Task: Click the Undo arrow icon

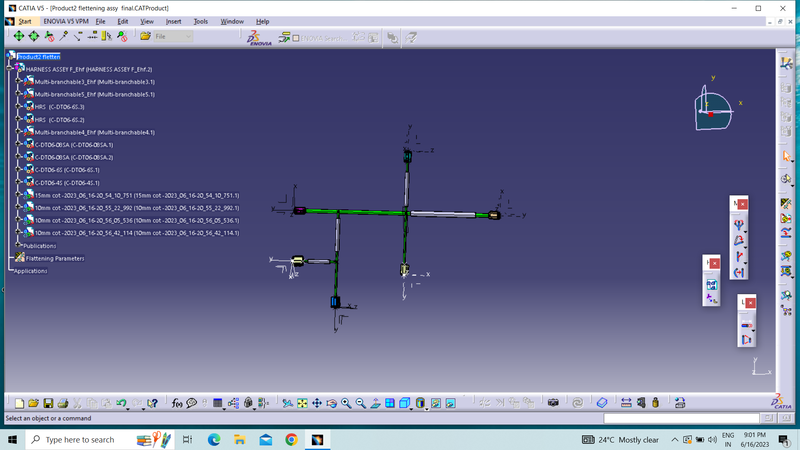Action: [x=121, y=404]
